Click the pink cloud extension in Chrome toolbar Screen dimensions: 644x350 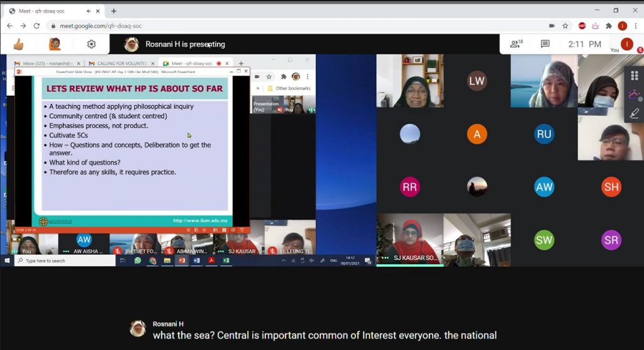click(595, 26)
